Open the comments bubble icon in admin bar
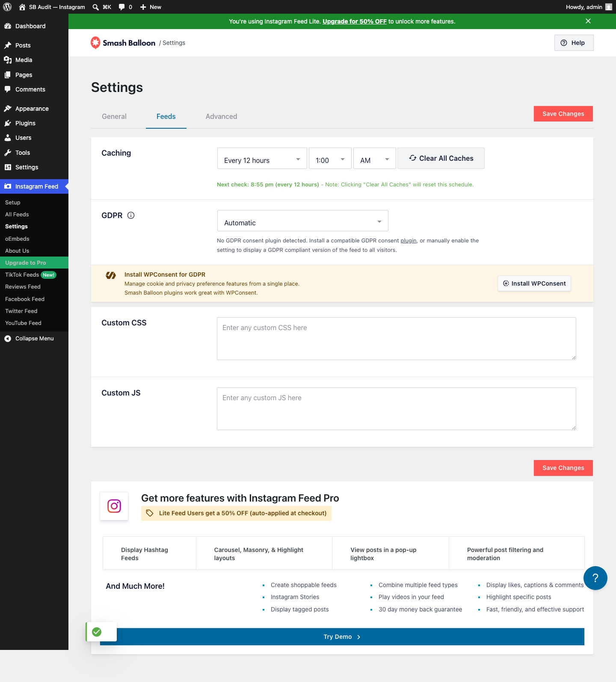 point(121,7)
